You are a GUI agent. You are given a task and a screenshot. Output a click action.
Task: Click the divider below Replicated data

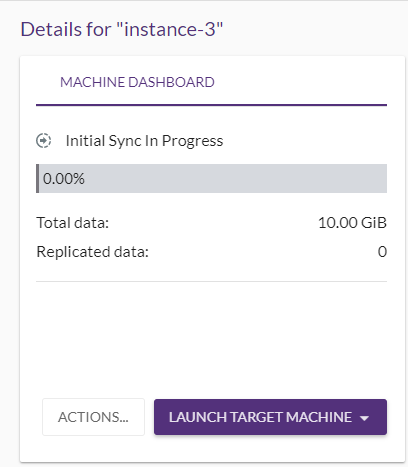211,281
